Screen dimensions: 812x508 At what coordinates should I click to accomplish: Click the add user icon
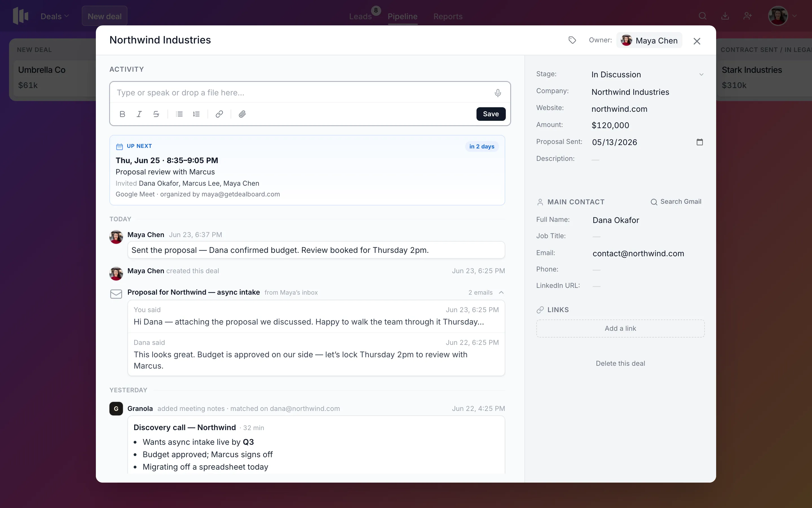point(748,16)
